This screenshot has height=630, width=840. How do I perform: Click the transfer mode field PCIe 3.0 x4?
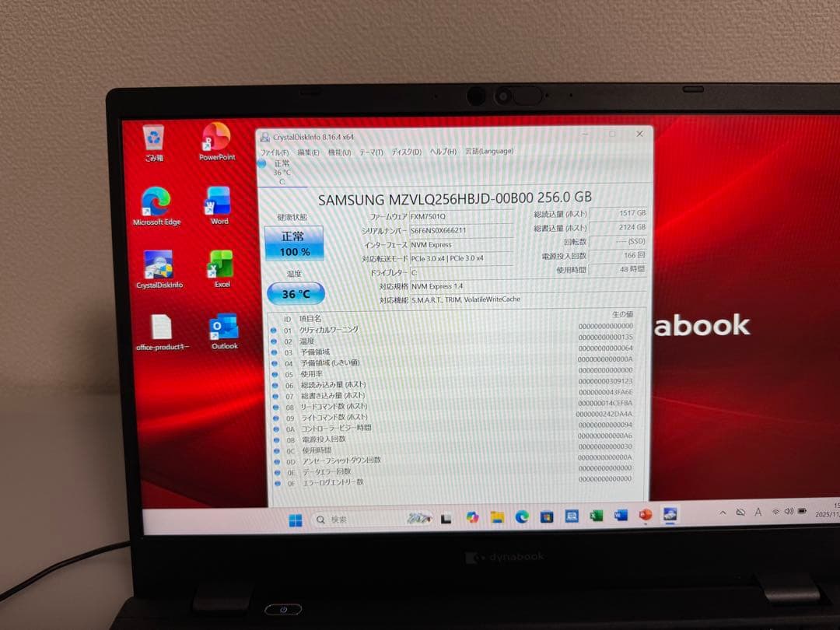(461, 258)
